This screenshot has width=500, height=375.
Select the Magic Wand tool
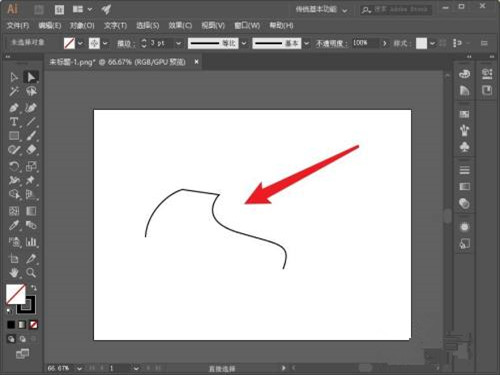[x=14, y=91]
